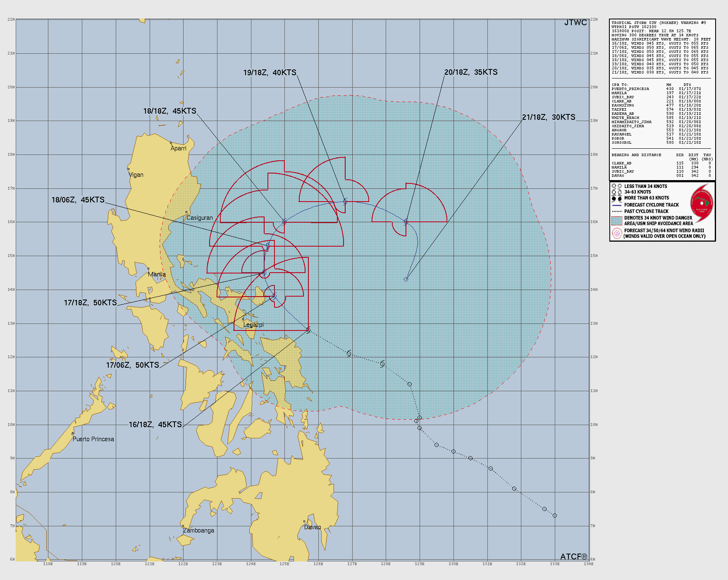The width and height of the screenshot is (728, 580).
Task: Click the blue forecast cyclone track legend line
Action: (617, 205)
